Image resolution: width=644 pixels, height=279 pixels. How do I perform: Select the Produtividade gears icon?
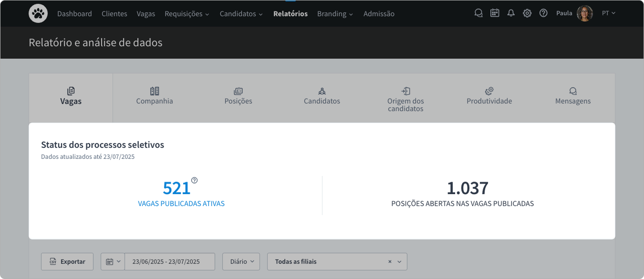pyautogui.click(x=489, y=91)
